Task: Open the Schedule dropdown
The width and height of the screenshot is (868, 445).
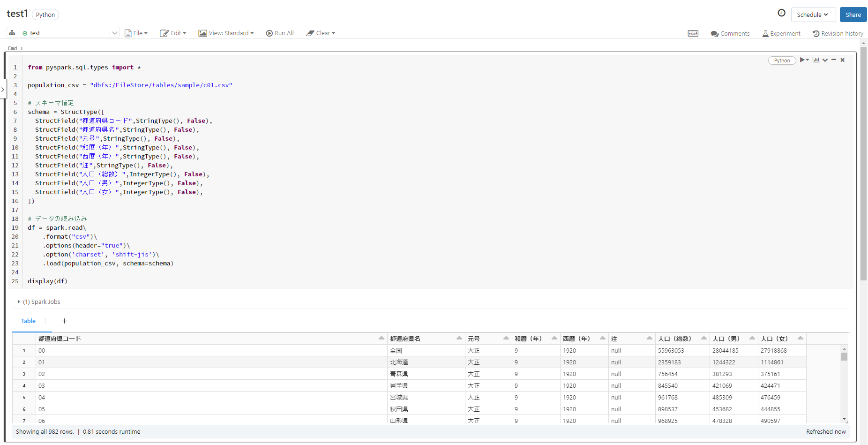Action: [813, 14]
